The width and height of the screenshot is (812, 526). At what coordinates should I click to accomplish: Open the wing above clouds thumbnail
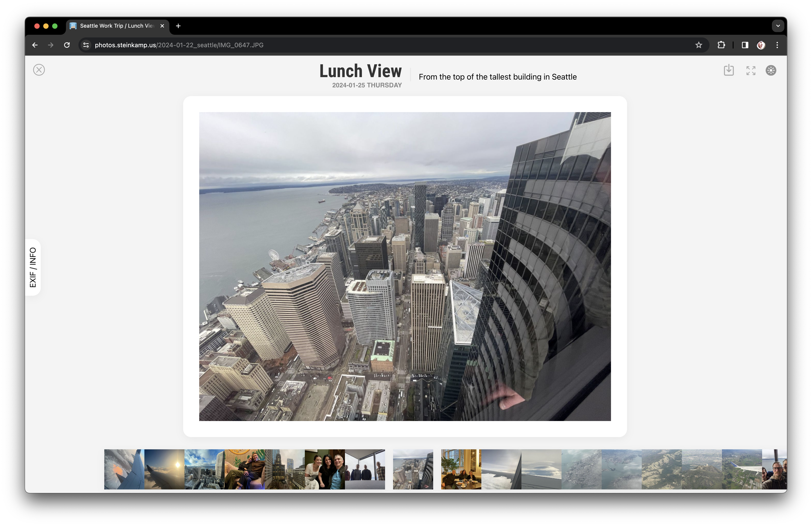coord(501,469)
